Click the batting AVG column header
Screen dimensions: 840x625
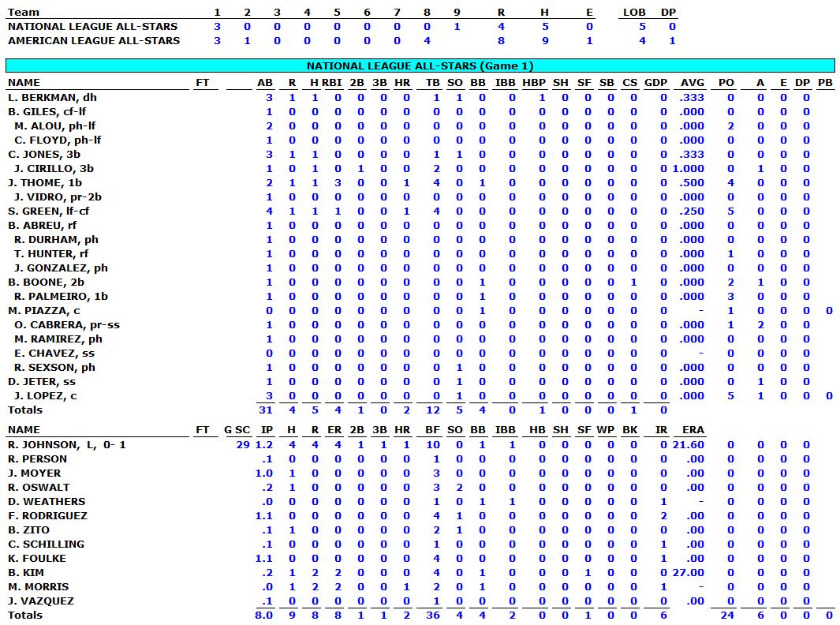(693, 83)
